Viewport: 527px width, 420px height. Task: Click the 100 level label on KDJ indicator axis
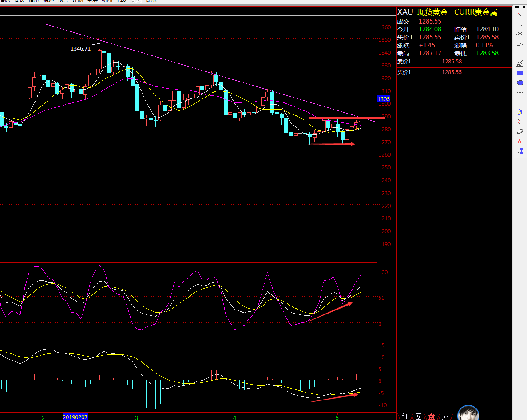point(383,272)
